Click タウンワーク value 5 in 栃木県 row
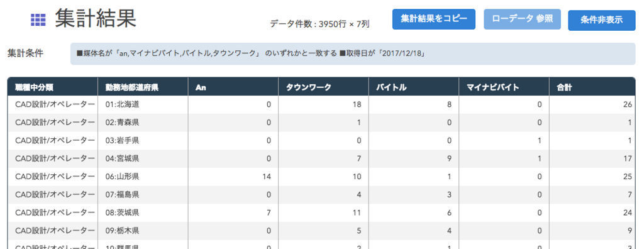The height and width of the screenshot is (249, 644). [x=359, y=231]
